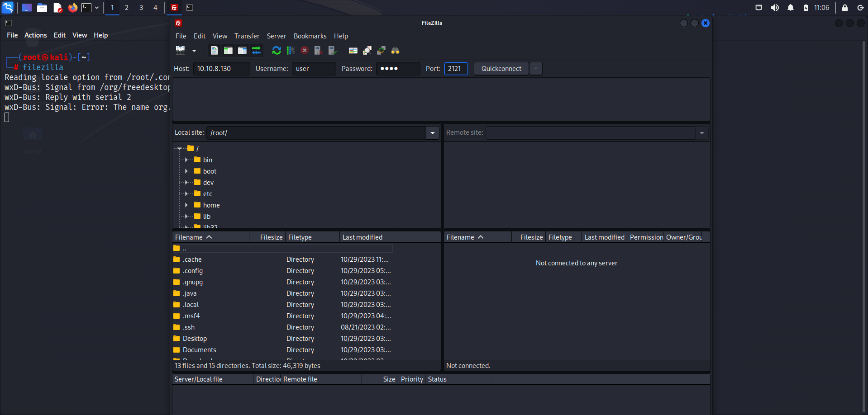Toggle remote directory tree display
The width and height of the screenshot is (868, 415).
point(243,51)
